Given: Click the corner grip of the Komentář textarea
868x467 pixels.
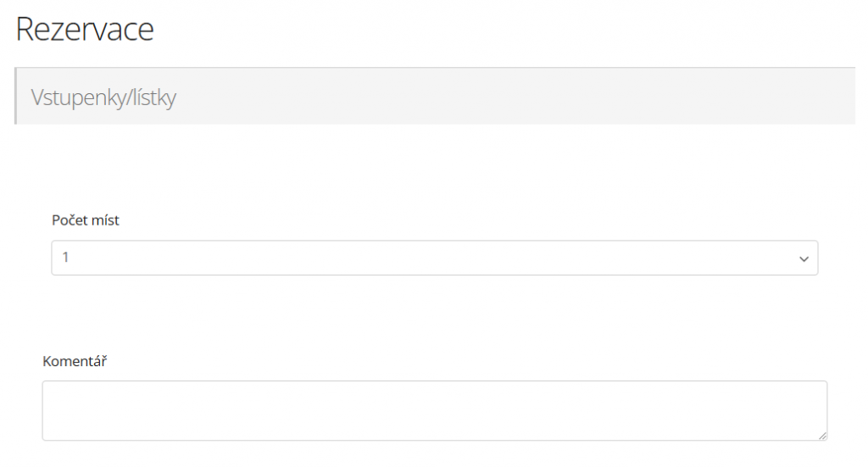Looking at the screenshot, I should click(822, 436).
